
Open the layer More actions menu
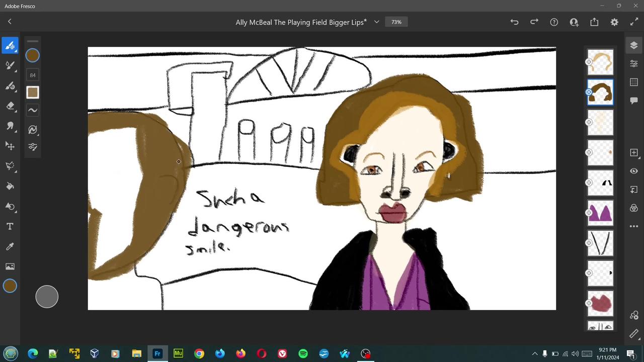coord(634,226)
